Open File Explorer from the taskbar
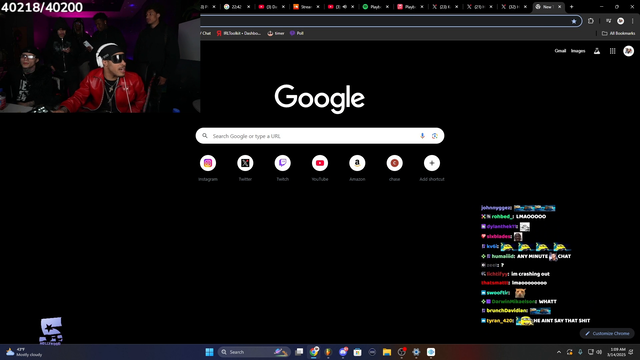The height and width of the screenshot is (360, 640). point(387,352)
